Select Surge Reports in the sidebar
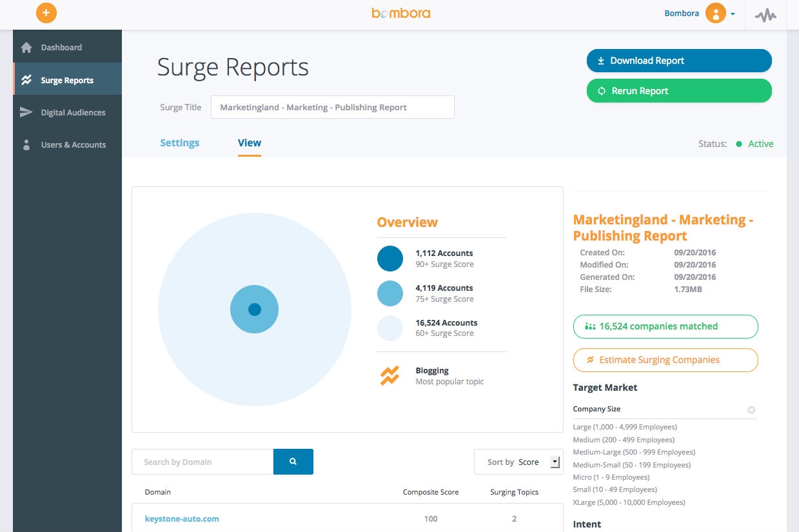This screenshot has width=799, height=532. coord(67,80)
